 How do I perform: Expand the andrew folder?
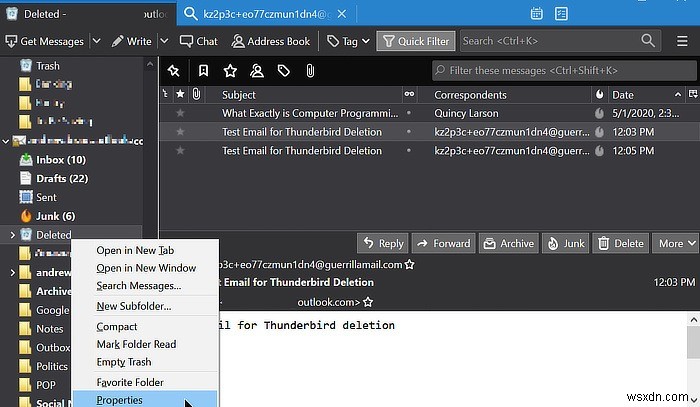pyautogui.click(x=12, y=272)
